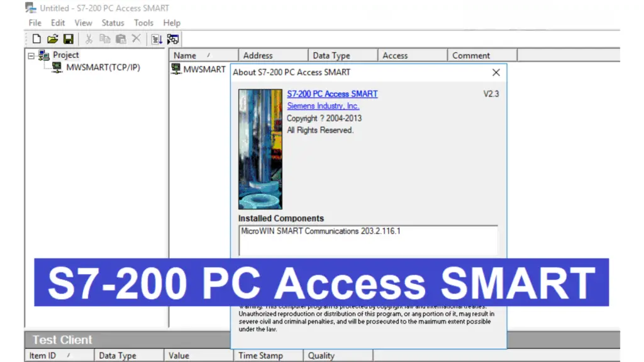Viewport: 644px width, 362px height.
Task: Click the Paste clipboard icon
Action: coord(121,39)
